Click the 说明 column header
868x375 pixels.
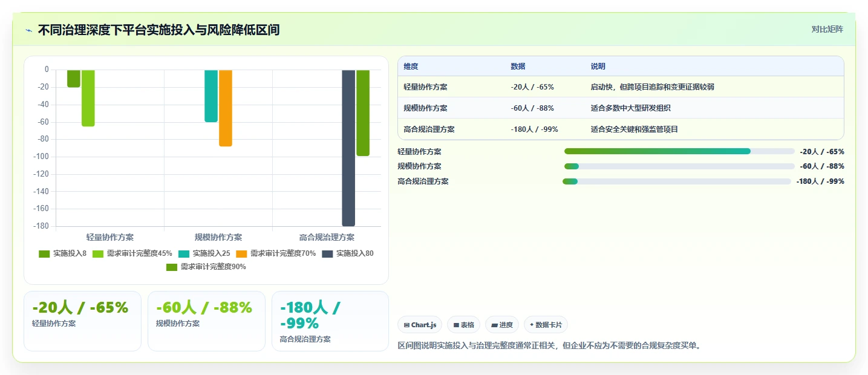coord(598,67)
